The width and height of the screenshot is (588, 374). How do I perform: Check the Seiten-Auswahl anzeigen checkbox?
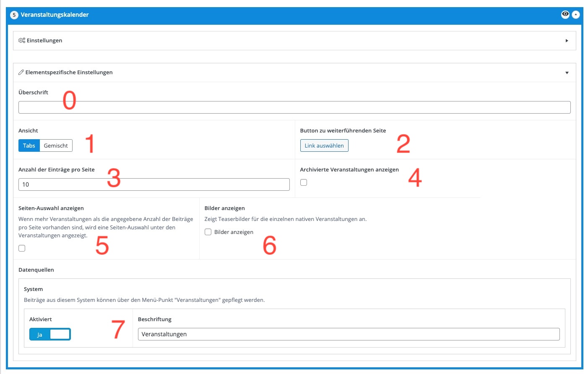point(22,248)
